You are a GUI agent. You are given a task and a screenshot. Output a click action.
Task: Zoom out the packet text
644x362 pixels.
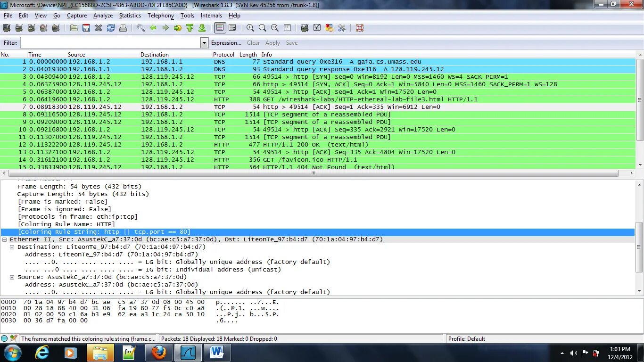point(263,28)
